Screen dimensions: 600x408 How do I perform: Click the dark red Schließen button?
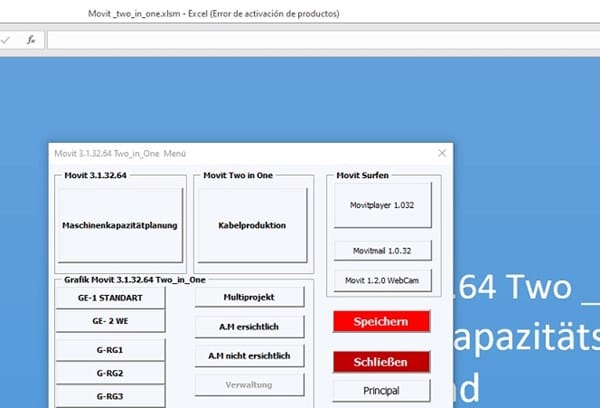click(x=382, y=362)
